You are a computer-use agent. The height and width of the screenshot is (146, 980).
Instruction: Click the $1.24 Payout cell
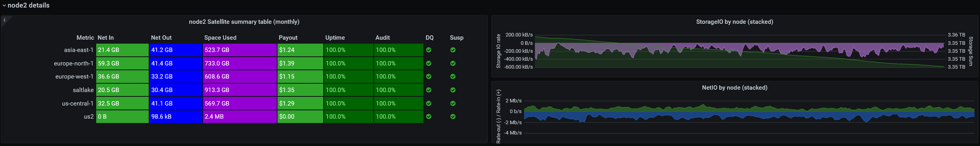(300, 50)
